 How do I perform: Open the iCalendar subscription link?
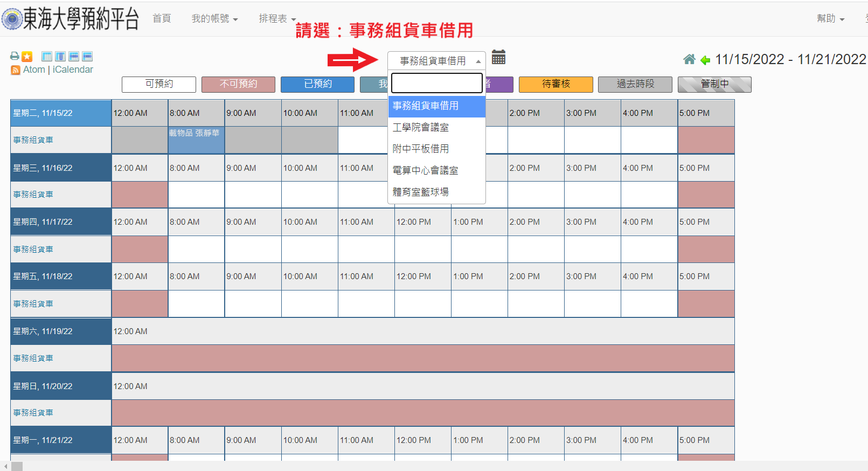73,70
